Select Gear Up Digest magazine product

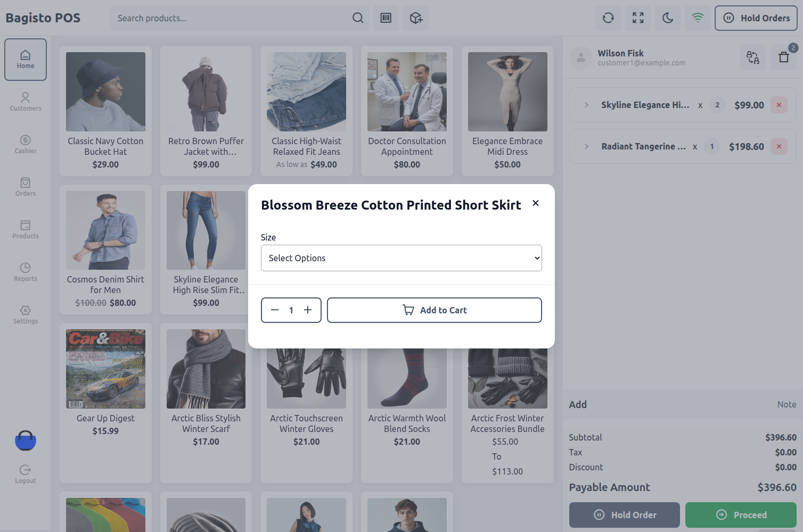(105, 403)
